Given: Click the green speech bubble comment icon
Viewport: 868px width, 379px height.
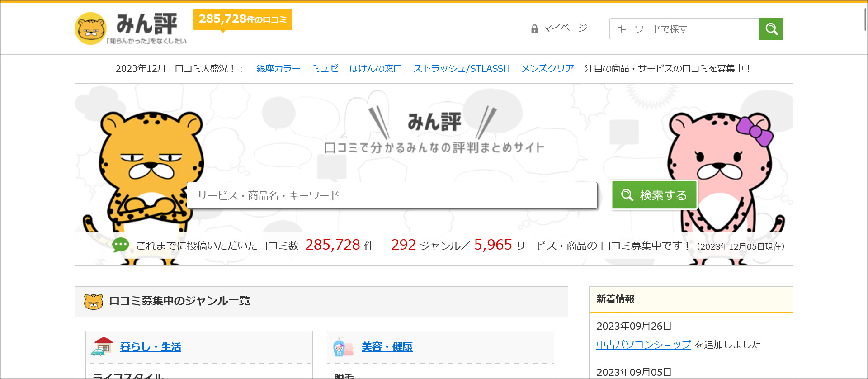Looking at the screenshot, I should coord(121,245).
